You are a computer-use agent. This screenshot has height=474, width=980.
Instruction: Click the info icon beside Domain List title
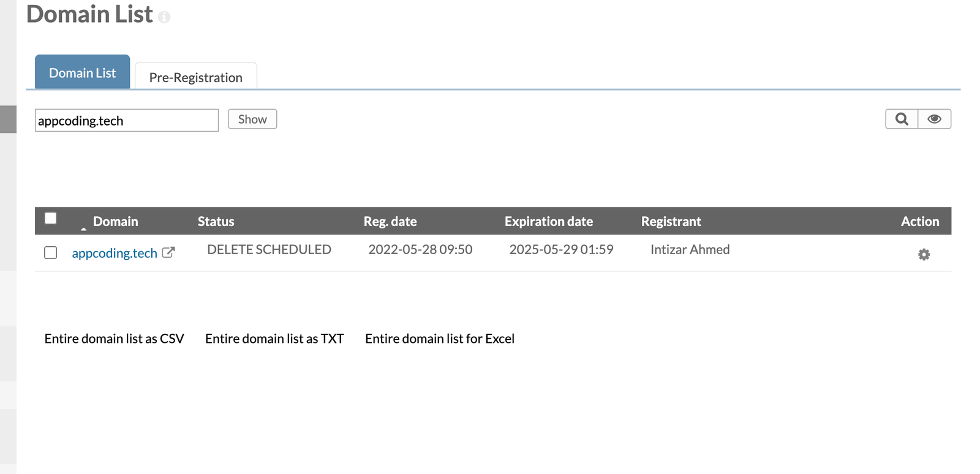point(164,17)
